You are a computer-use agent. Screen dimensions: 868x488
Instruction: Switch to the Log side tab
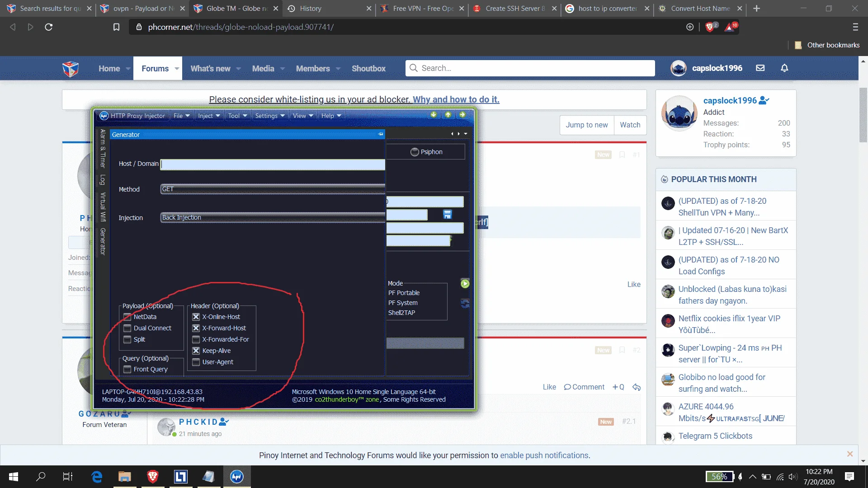click(103, 180)
